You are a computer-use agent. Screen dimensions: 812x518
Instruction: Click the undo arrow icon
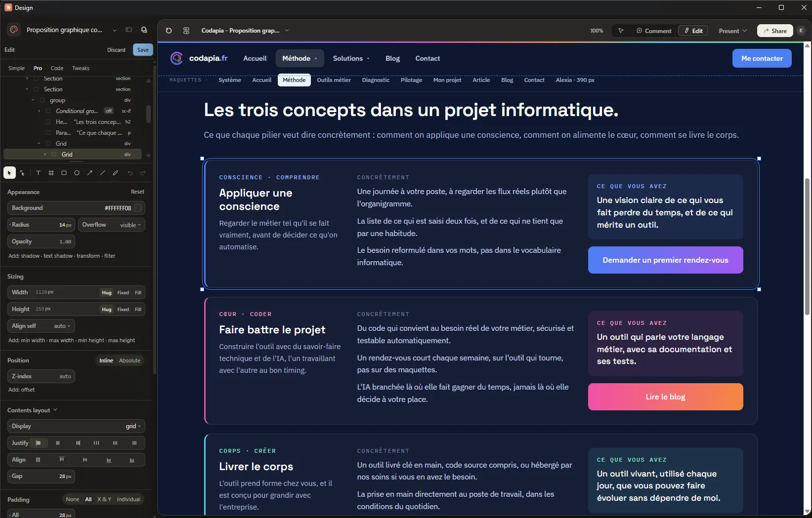click(x=130, y=173)
